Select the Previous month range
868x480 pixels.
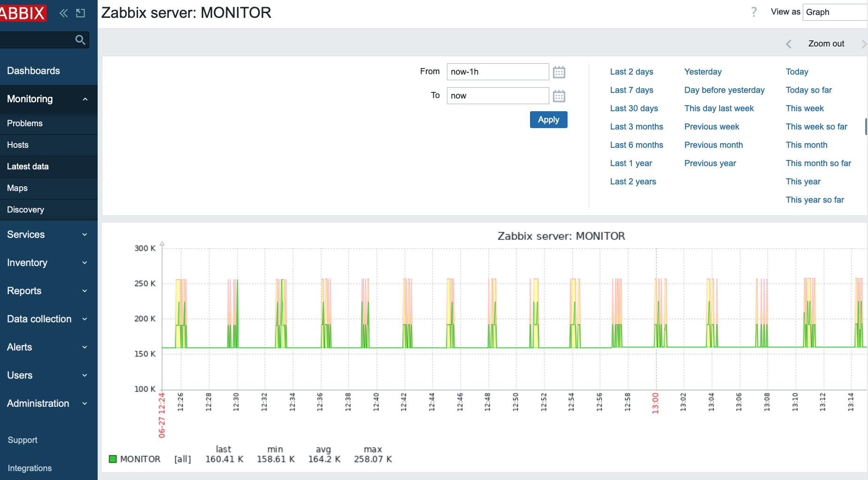click(714, 145)
